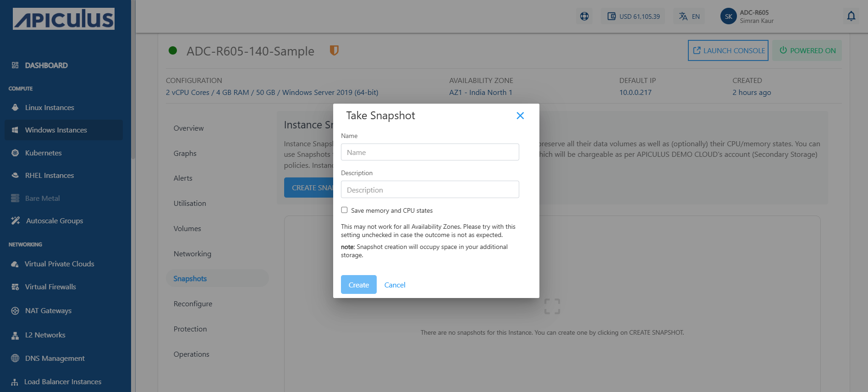868x392 pixels.
Task: Click the LAUNCH CONSOLE button
Action: pos(728,50)
